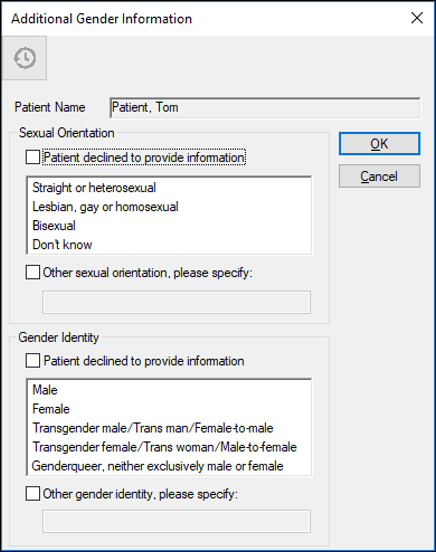436x552 pixels.
Task: Focus the Patient Name field
Action: (x=265, y=107)
